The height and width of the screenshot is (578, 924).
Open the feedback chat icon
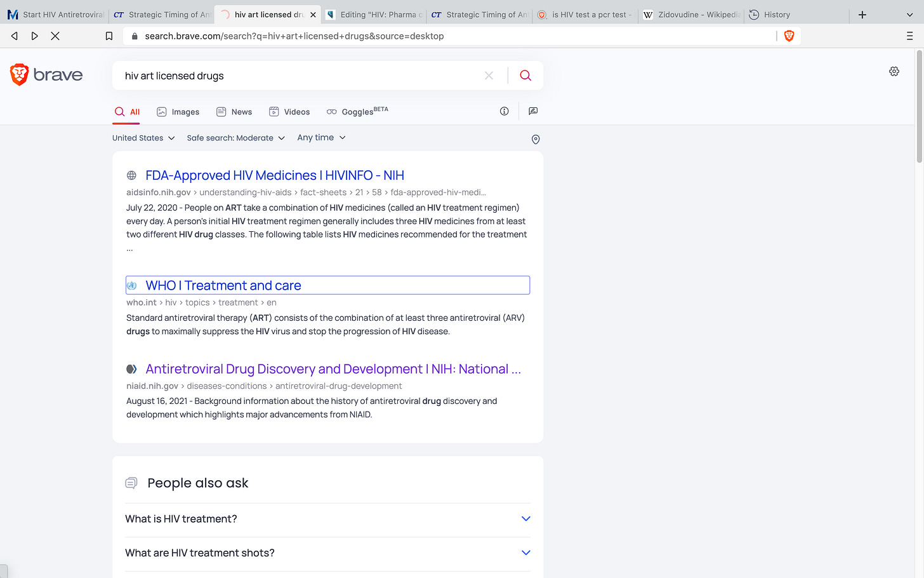[x=533, y=111]
